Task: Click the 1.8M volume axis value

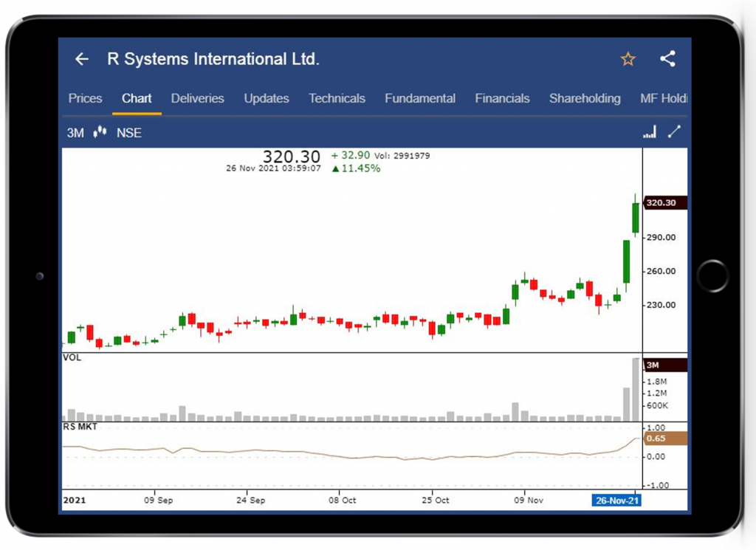Action: coord(656,381)
